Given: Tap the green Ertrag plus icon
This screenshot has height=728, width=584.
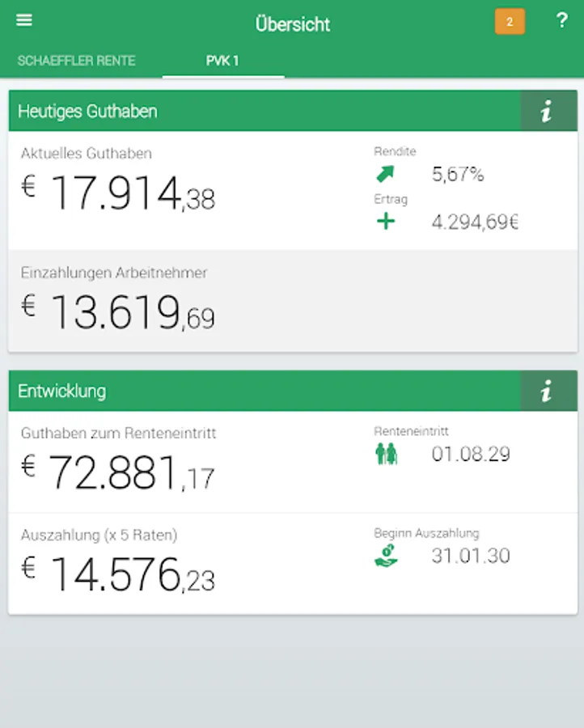Looking at the screenshot, I should pos(386,221).
